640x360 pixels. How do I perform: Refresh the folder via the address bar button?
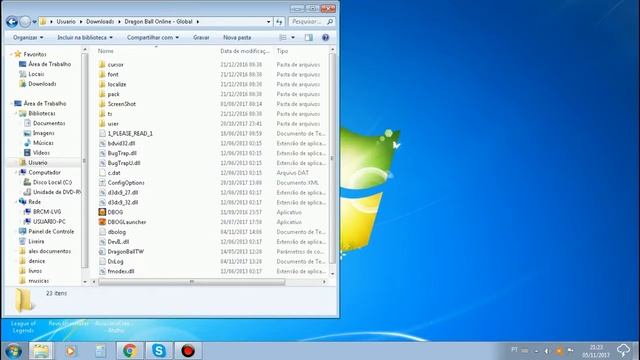click(279, 22)
